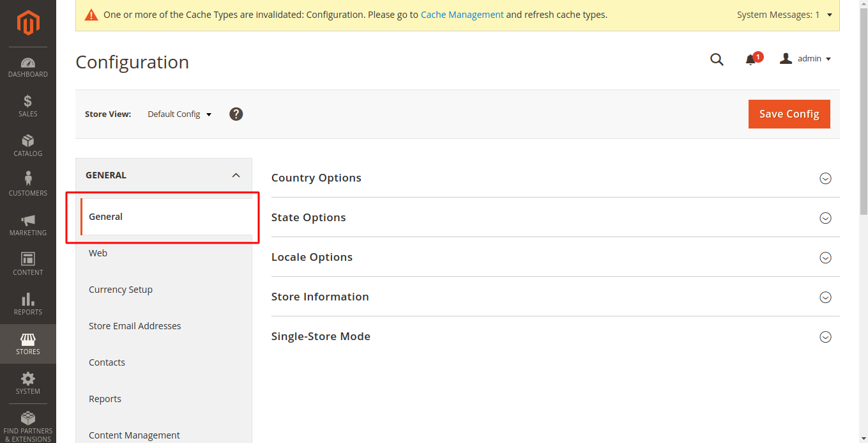The height and width of the screenshot is (443, 868).
Task: Select the Web configuration tab
Action: (x=164, y=253)
